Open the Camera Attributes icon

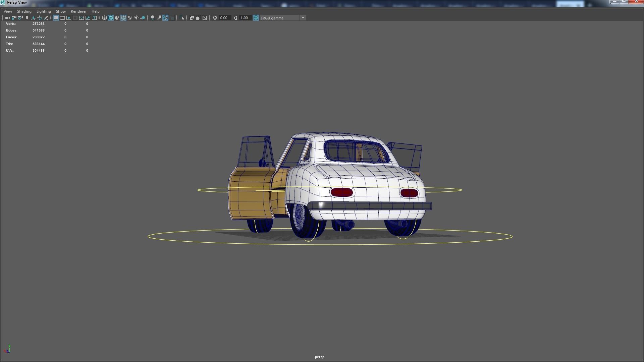[x=20, y=18]
